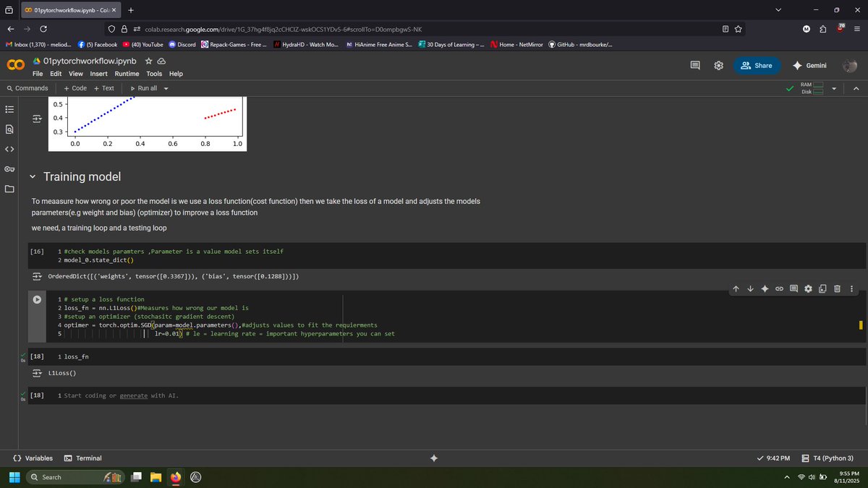Open the Find and replace sidebar icon
The height and width of the screenshot is (488, 868).
(x=9, y=129)
